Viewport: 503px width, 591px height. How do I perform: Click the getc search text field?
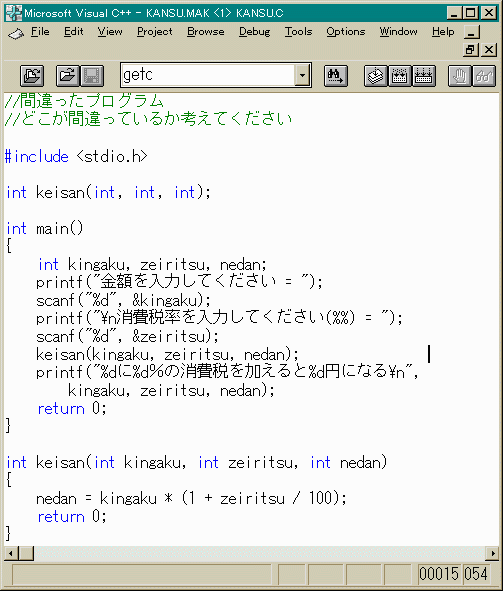(208, 75)
